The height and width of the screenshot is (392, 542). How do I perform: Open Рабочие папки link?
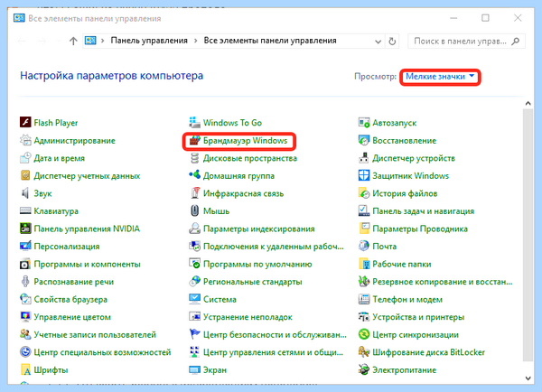pos(402,265)
